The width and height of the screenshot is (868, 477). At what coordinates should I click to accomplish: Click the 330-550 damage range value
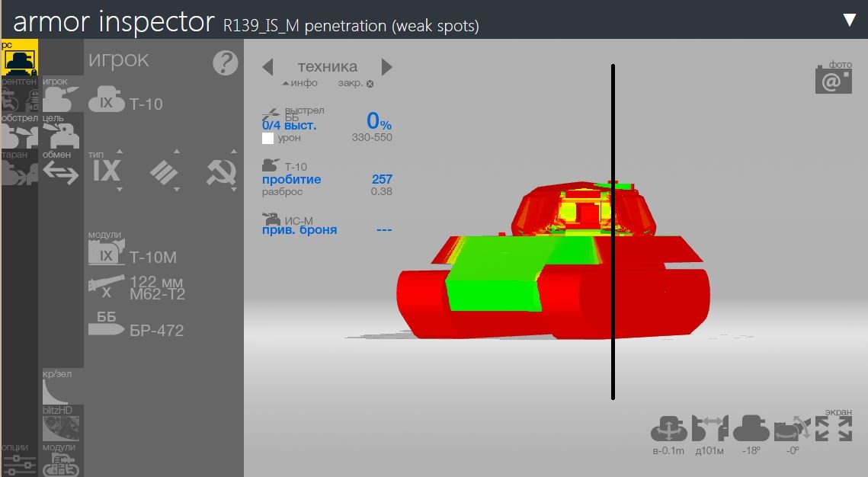[x=372, y=137]
